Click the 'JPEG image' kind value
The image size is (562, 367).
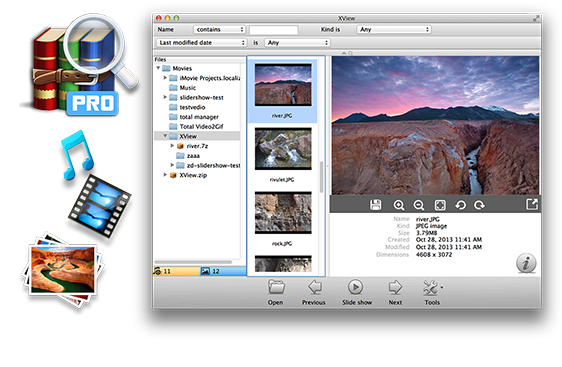431,226
